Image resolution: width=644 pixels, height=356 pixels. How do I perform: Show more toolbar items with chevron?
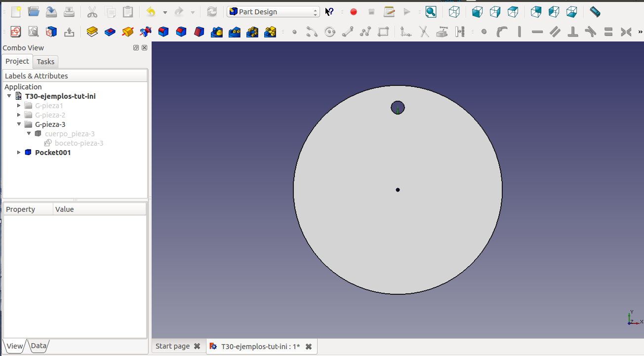[641, 32]
